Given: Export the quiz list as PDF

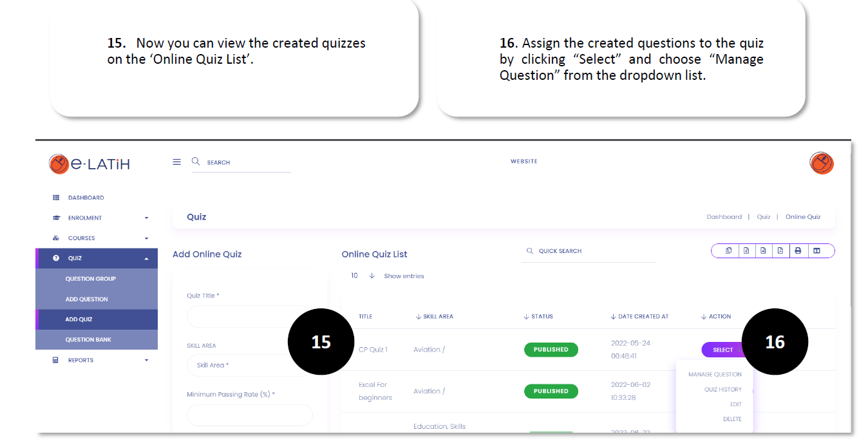Looking at the screenshot, I should point(780,250).
